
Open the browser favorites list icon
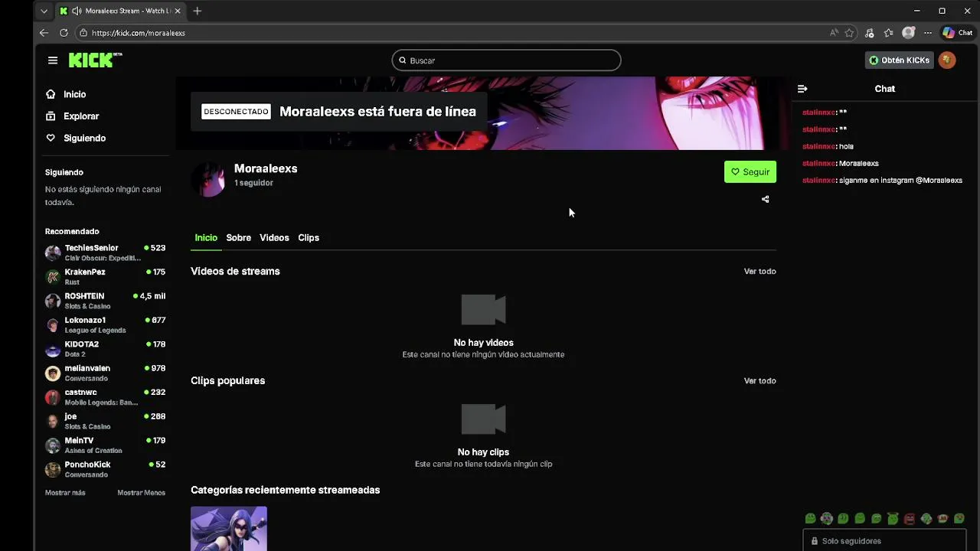pyautogui.click(x=888, y=33)
